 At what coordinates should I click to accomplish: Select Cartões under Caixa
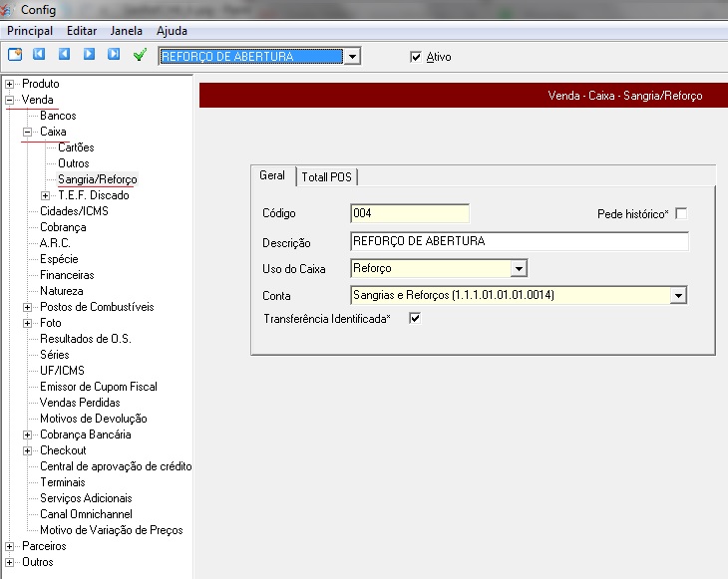point(76,147)
